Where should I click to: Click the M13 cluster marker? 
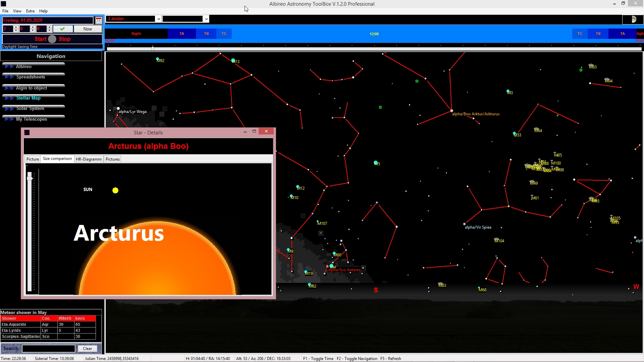pyautogui.click(x=233, y=60)
